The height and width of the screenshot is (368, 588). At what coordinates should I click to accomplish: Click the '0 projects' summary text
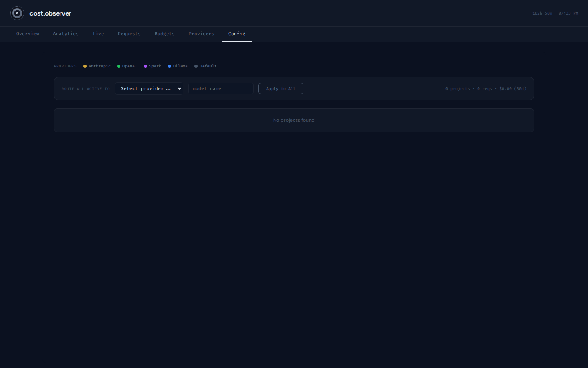pyautogui.click(x=458, y=89)
